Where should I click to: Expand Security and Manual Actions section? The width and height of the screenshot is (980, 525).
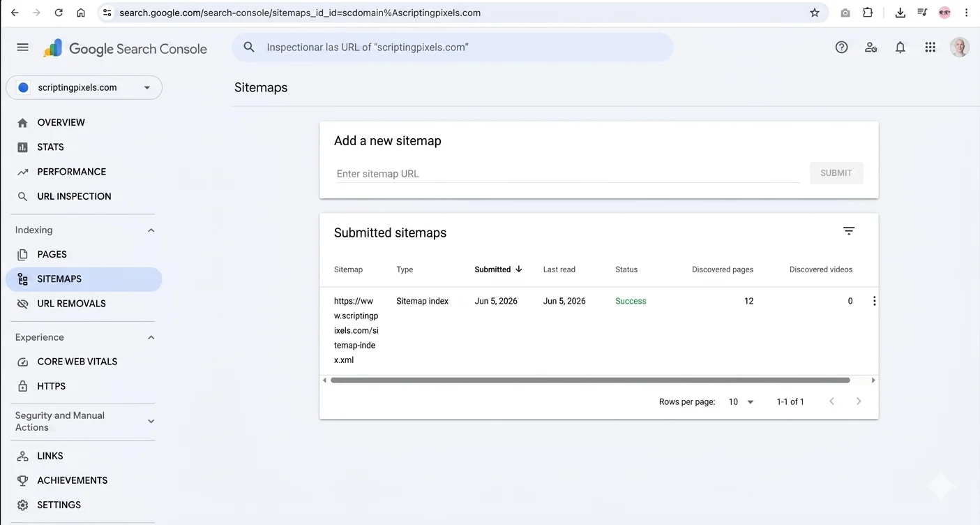(x=151, y=421)
